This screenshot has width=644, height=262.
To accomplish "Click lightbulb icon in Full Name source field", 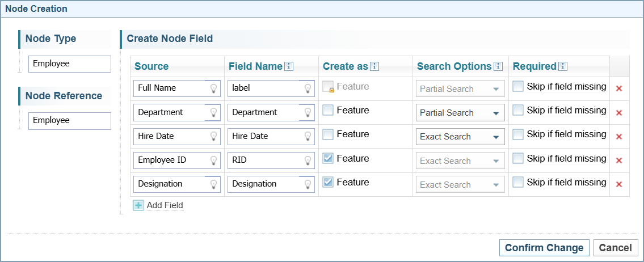I will pyautogui.click(x=213, y=88).
